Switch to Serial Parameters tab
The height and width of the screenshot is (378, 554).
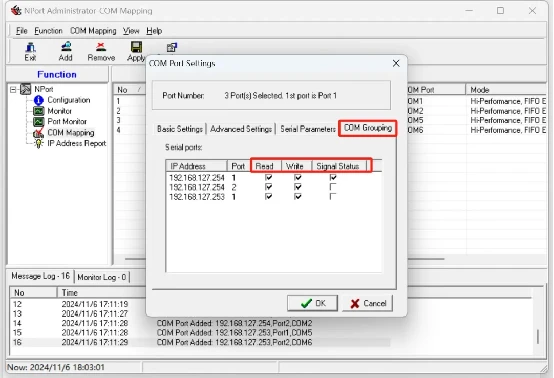coord(308,129)
